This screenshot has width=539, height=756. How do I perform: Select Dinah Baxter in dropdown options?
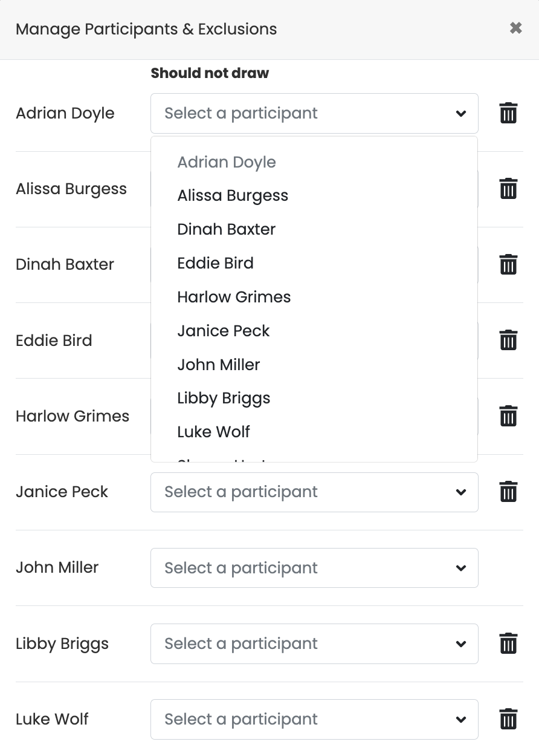(x=226, y=229)
